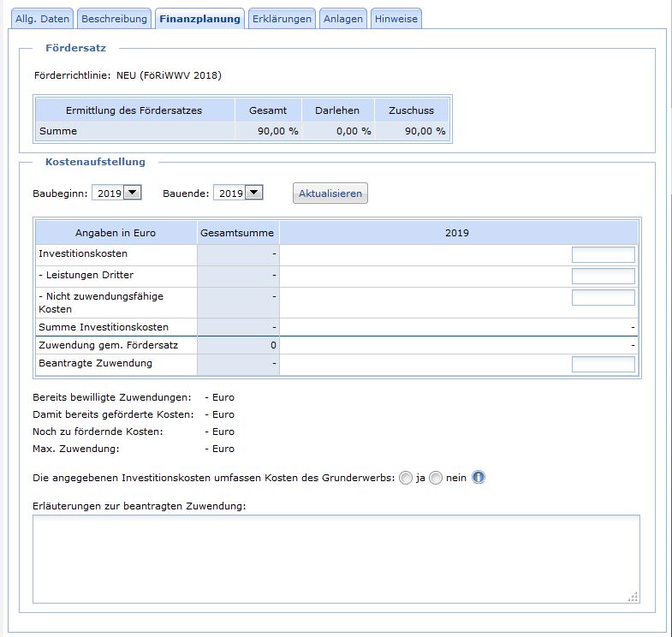Open the Baubeginn year dropdown
672x637 pixels.
tap(116, 193)
